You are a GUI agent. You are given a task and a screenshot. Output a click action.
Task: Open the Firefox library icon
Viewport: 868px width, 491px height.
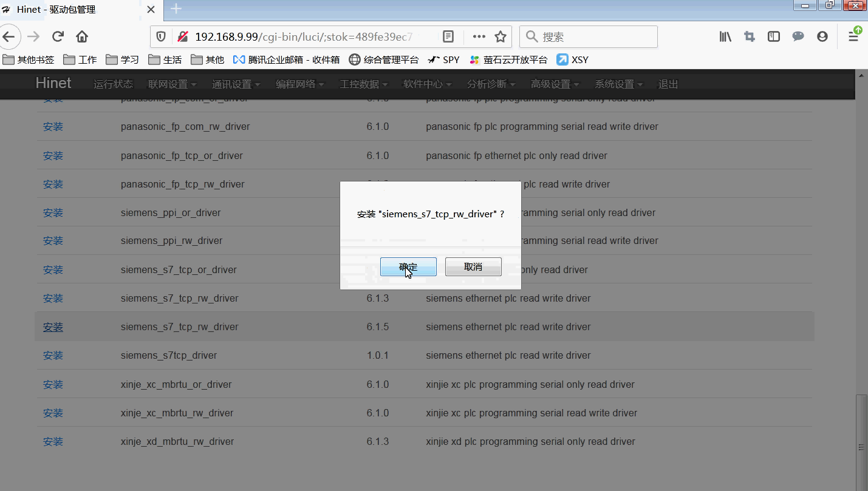click(x=725, y=37)
